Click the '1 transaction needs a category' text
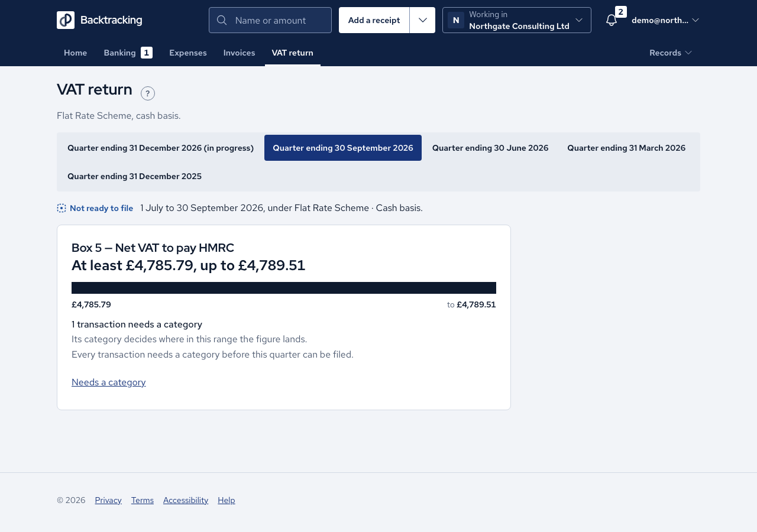The image size is (757, 532). [x=137, y=324]
